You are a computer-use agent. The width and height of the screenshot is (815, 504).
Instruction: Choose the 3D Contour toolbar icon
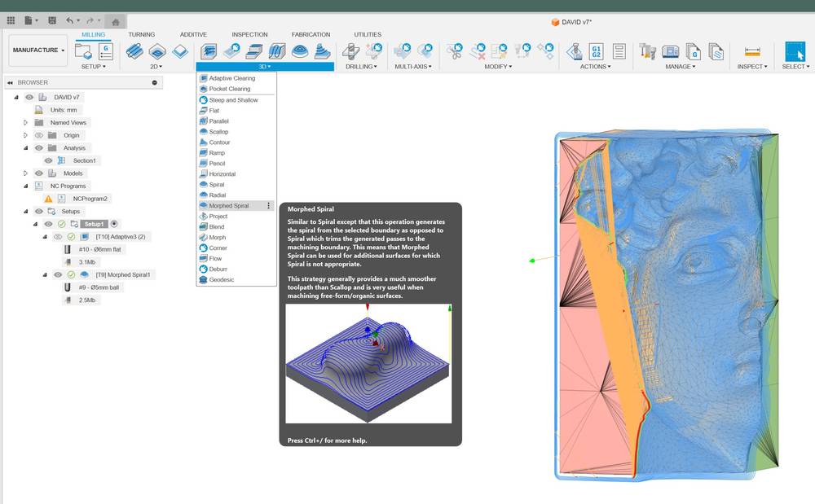click(x=323, y=51)
